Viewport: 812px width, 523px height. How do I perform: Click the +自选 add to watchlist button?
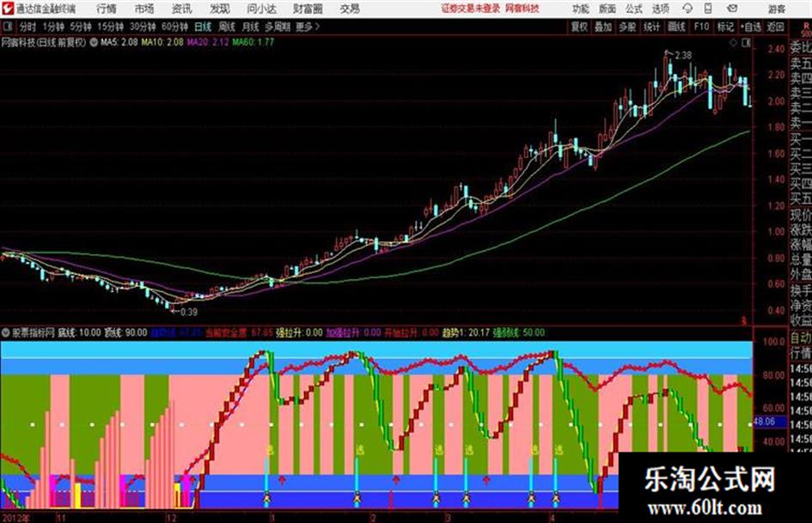pyautogui.click(x=750, y=27)
